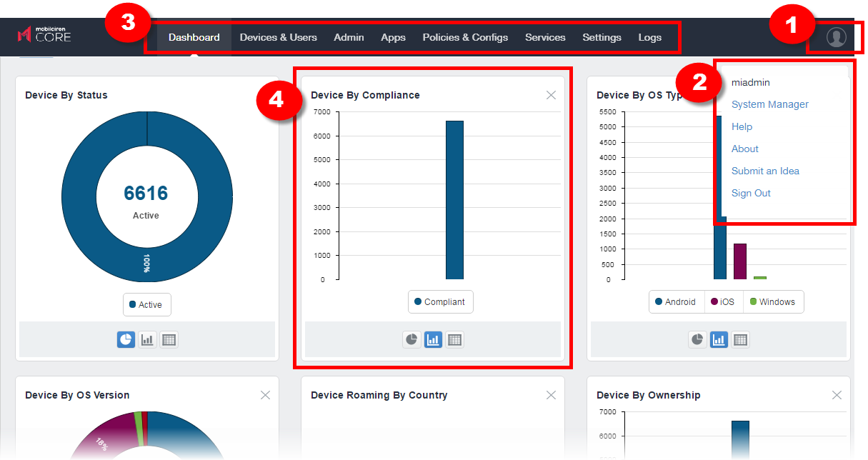Viewport: 868px width, 460px height.
Task: Click the Device By Compliance title
Action: (x=365, y=95)
